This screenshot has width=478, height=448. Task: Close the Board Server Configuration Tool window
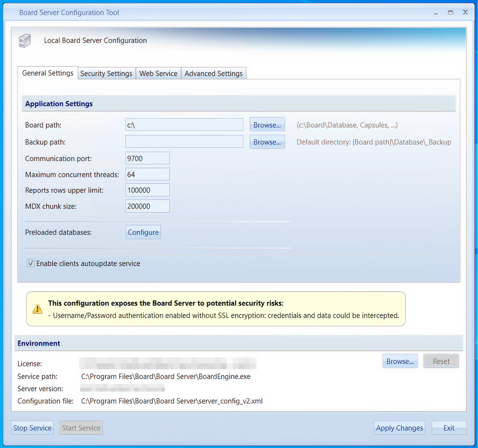(x=465, y=12)
